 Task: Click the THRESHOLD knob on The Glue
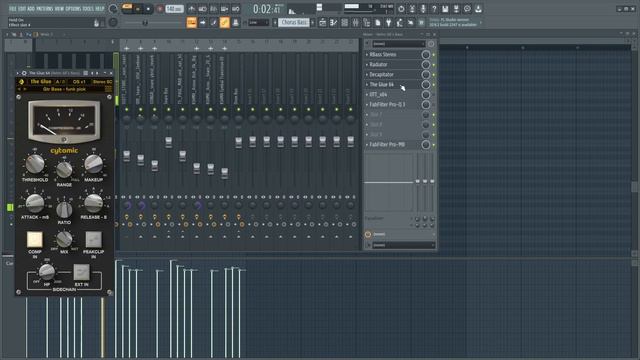(35, 163)
